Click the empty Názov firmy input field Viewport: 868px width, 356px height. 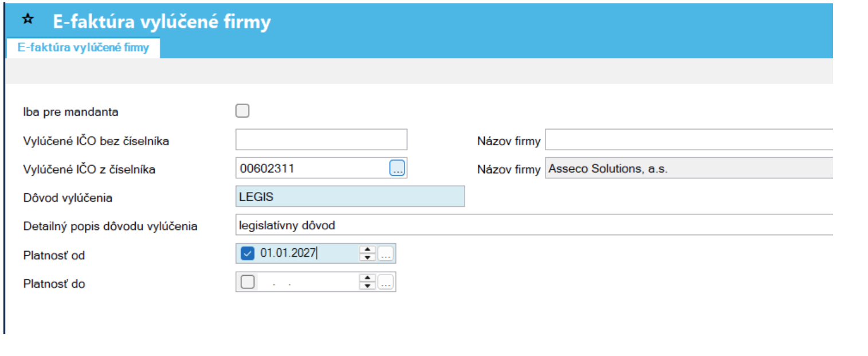(x=689, y=139)
